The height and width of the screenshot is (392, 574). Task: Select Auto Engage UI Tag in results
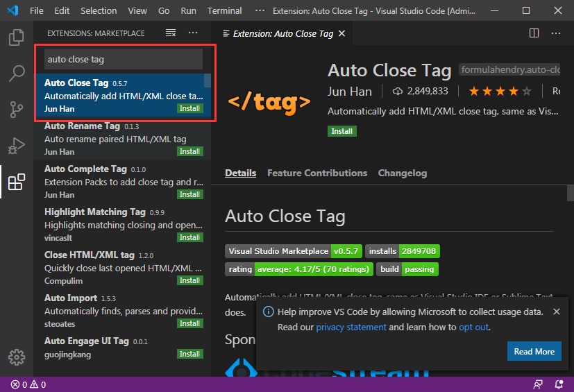(x=122, y=348)
